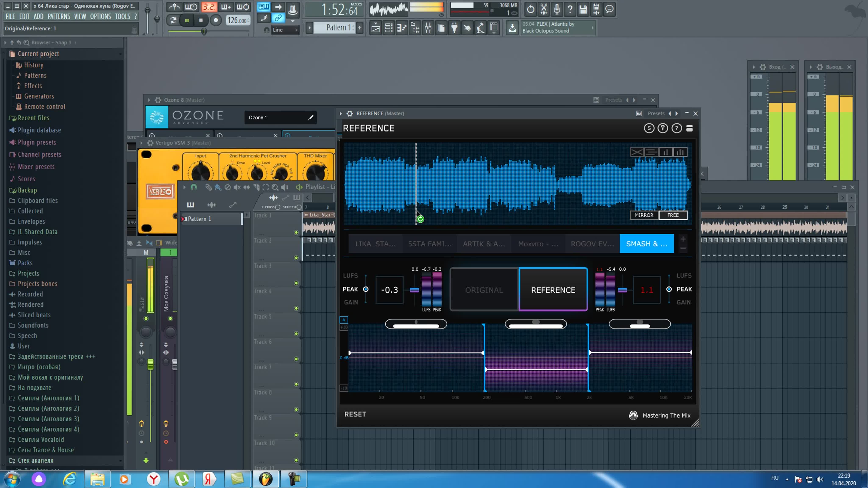Viewport: 868px width, 488px height.
Task: Click the REFERENCE plugin tutorial figure icon
Action: pos(663,128)
